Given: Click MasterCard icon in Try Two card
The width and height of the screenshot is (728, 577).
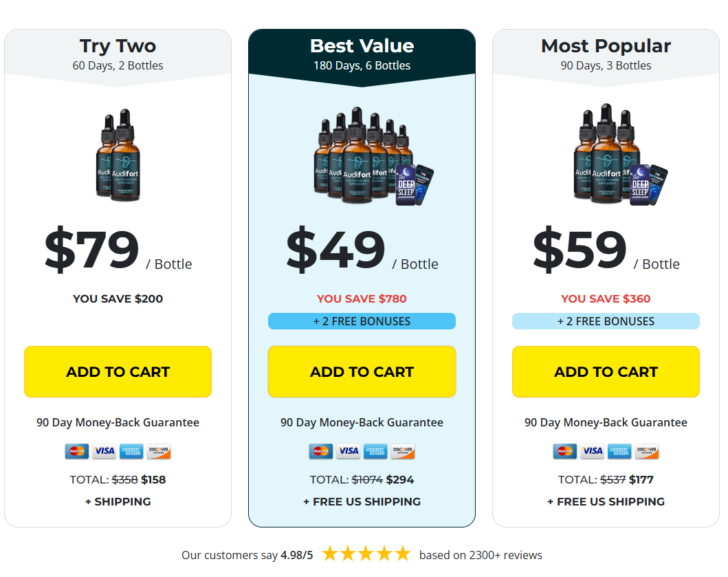Looking at the screenshot, I should [77, 451].
